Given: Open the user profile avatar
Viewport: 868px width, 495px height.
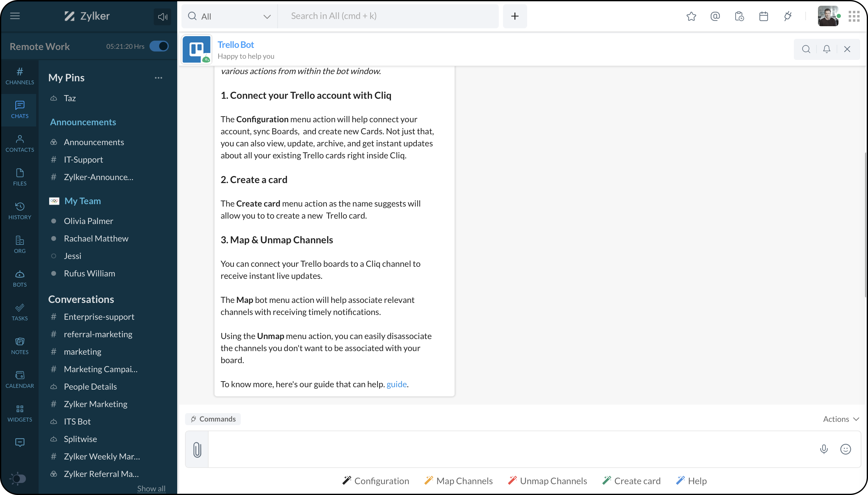Looking at the screenshot, I should pyautogui.click(x=828, y=16).
